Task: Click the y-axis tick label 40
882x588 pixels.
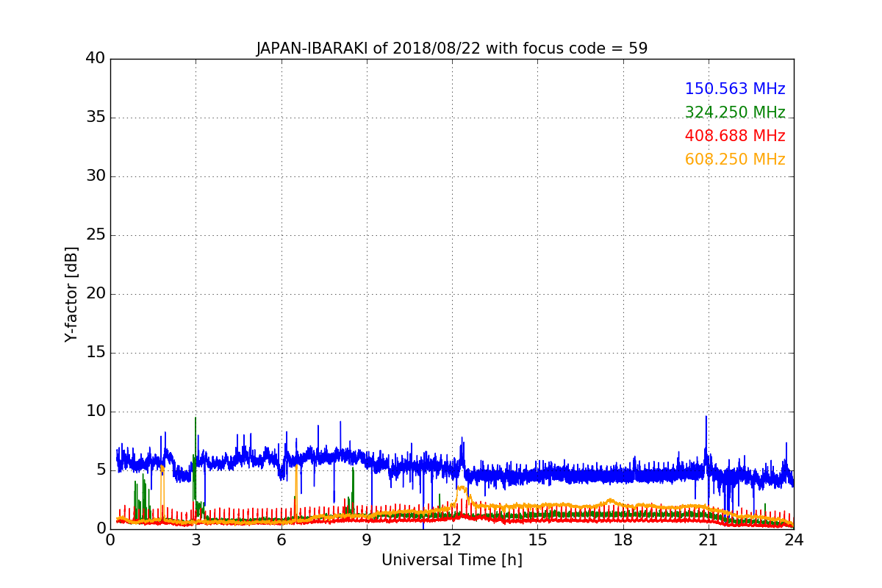Action: (96, 58)
